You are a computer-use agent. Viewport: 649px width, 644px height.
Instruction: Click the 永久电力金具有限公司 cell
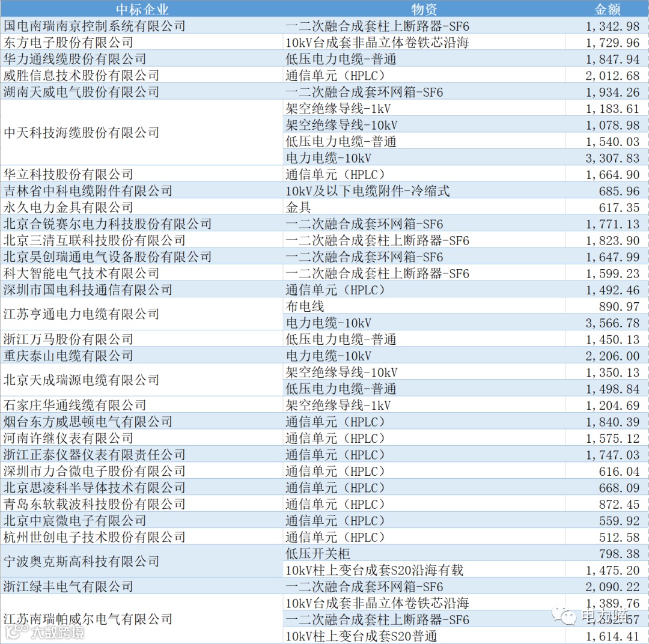pos(142,207)
